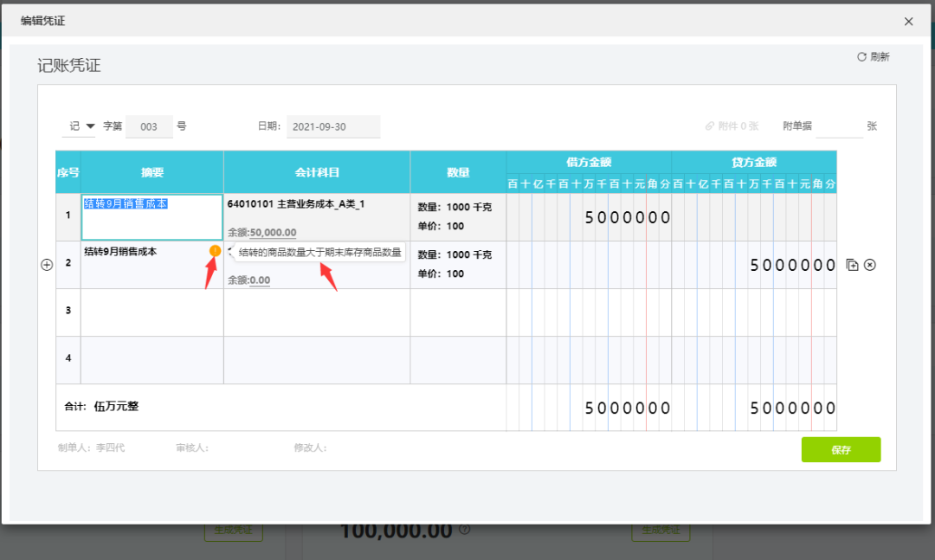935x560 pixels.
Task: Click the delete-row circle-X icon on row 2
Action: [x=870, y=265]
